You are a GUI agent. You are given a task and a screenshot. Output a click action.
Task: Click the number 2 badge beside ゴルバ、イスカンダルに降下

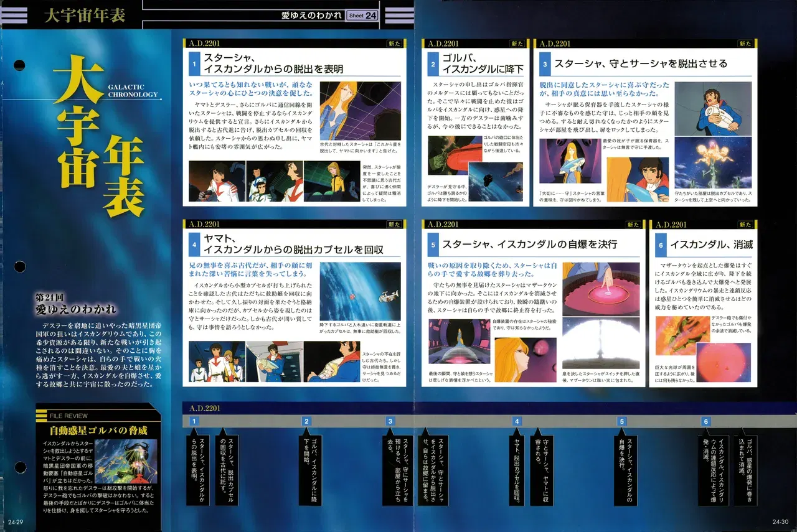pos(433,63)
